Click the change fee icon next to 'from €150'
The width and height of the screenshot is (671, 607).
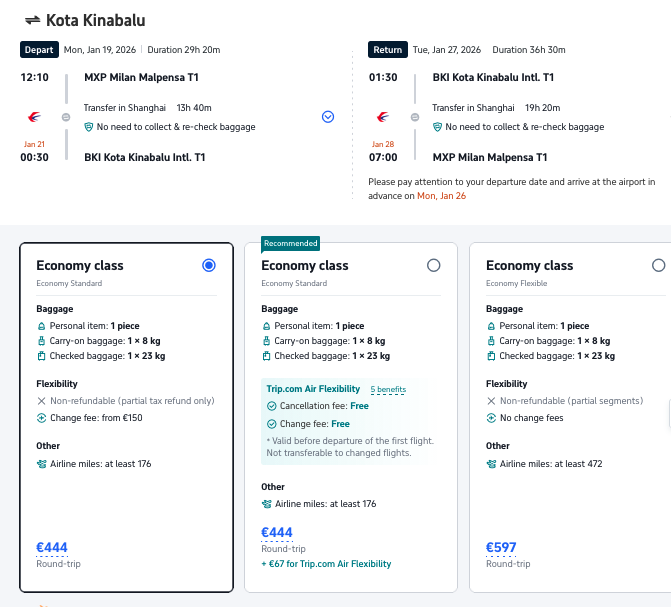41,417
